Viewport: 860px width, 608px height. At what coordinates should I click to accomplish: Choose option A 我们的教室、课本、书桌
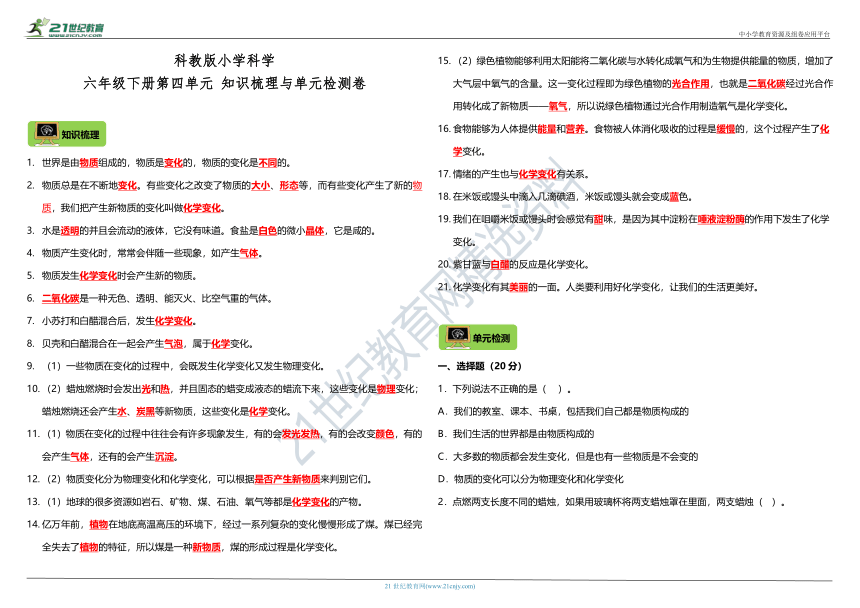tap(563, 412)
